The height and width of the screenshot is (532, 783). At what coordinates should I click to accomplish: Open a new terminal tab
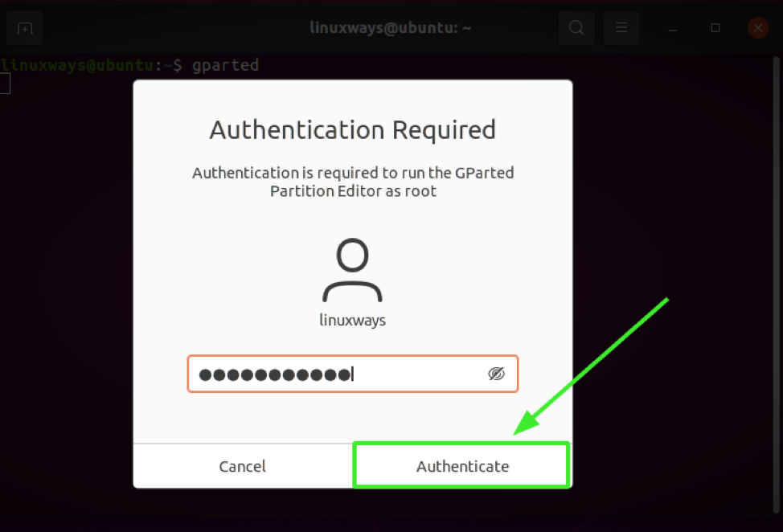[24, 27]
